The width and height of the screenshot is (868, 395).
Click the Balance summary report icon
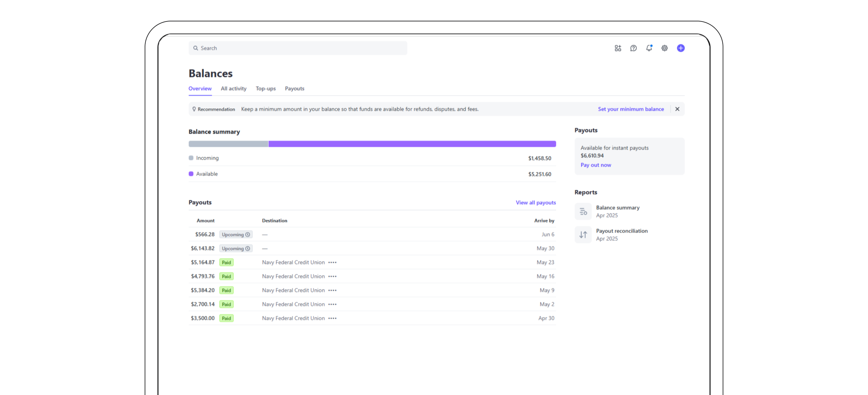(x=583, y=212)
